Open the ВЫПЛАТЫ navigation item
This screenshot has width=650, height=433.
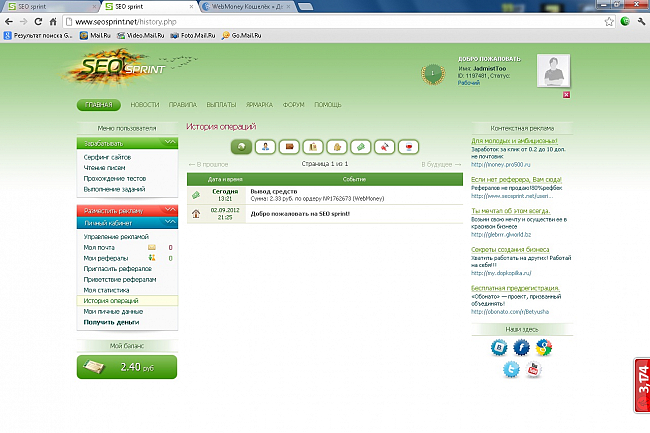(221, 105)
